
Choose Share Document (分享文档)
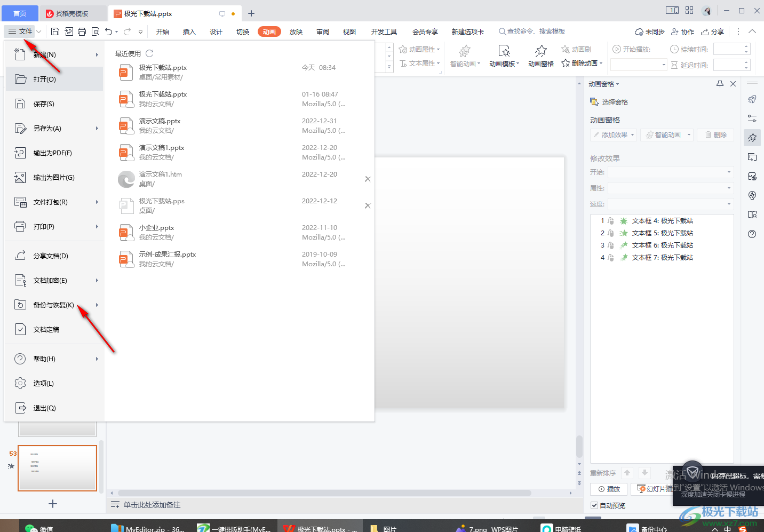click(54, 256)
